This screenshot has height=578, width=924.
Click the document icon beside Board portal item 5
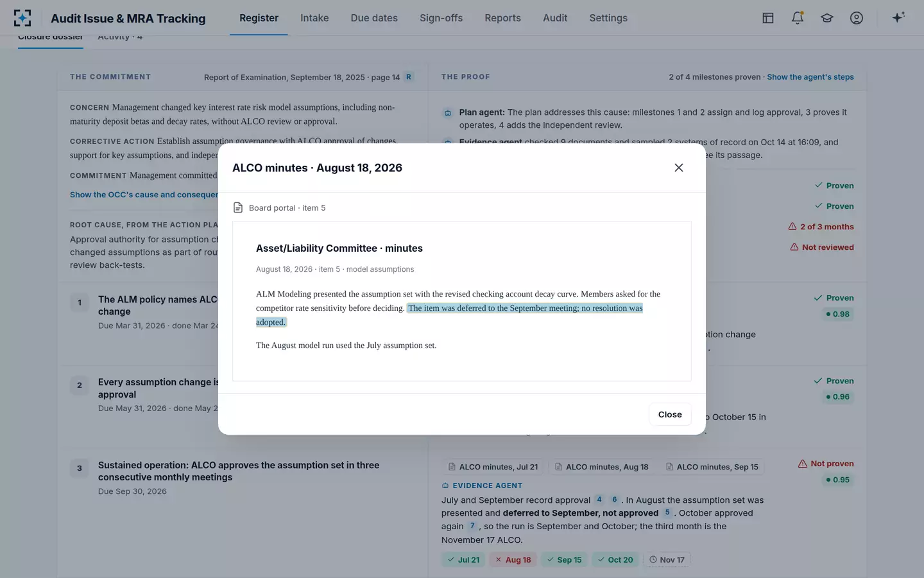coord(238,207)
